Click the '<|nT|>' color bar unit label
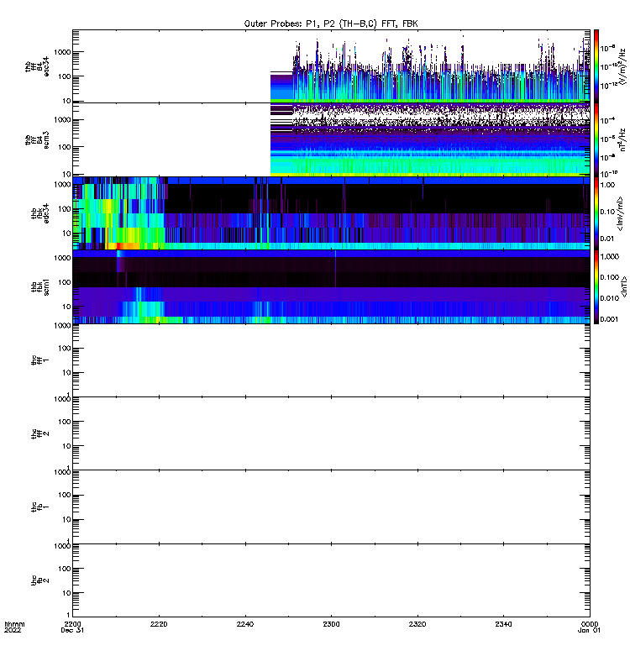630x672 pixels. 624,286
